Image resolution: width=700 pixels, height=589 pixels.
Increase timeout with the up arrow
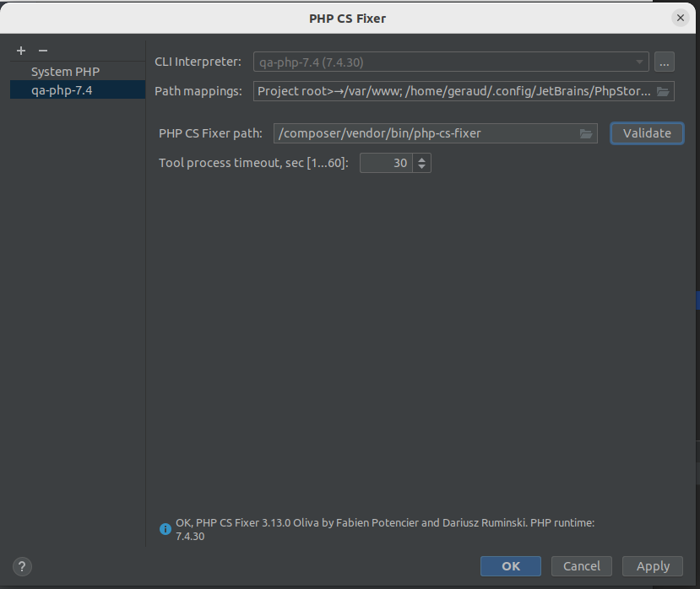(421, 159)
